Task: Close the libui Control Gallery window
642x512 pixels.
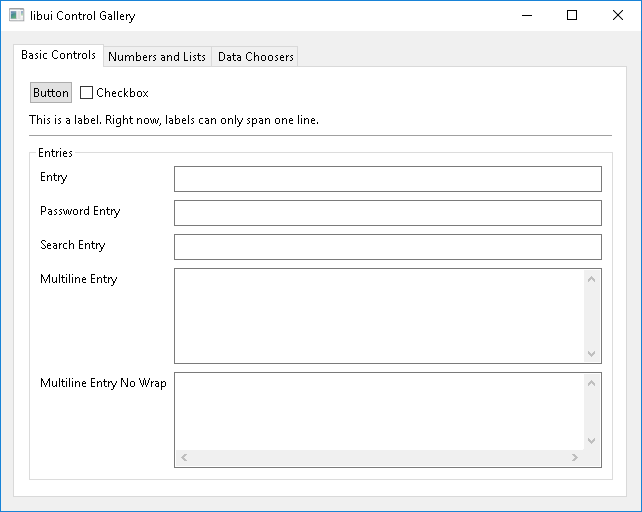Action: 618,16
